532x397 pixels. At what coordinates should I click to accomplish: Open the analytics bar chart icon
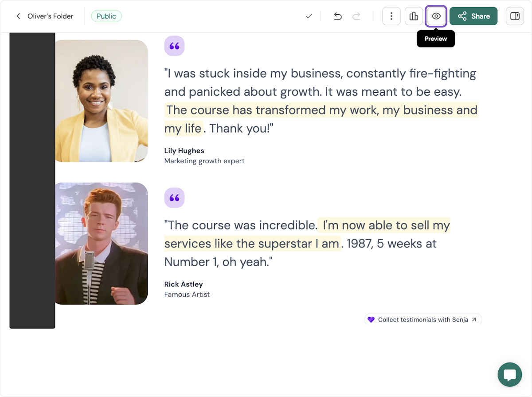414,16
